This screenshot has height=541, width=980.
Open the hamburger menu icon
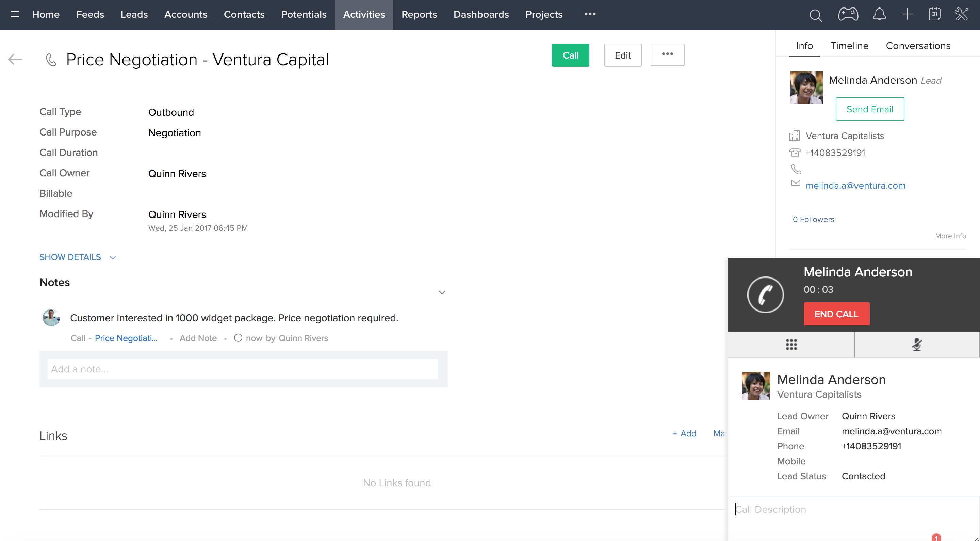tap(15, 14)
